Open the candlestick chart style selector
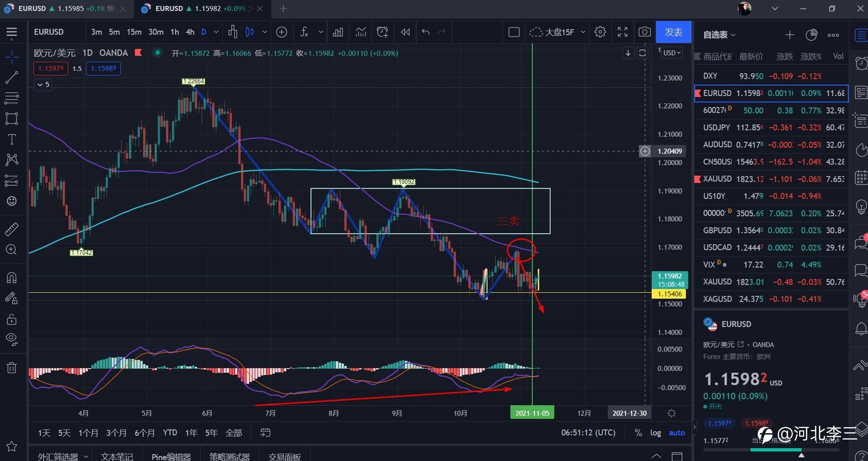The width and height of the screenshot is (868, 461). [250, 32]
